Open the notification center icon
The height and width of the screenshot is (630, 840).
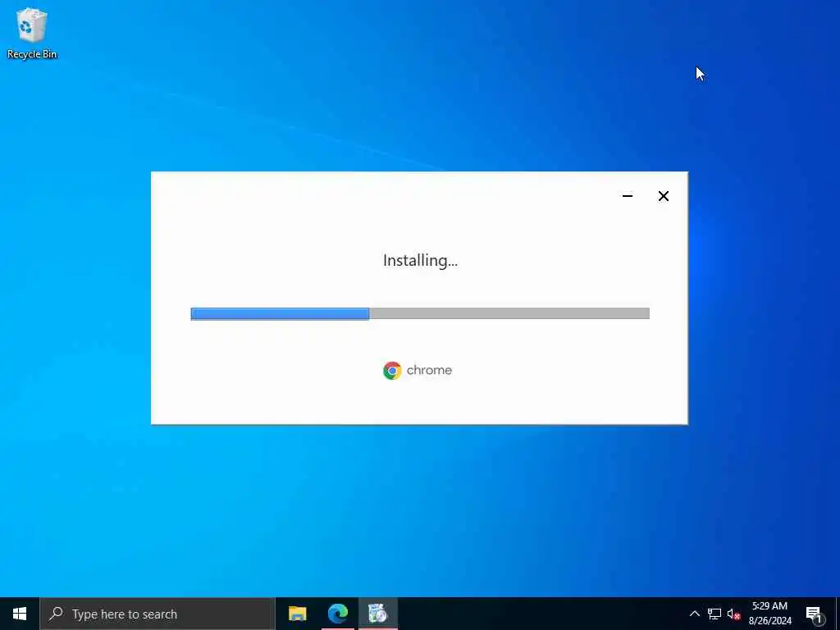814,614
